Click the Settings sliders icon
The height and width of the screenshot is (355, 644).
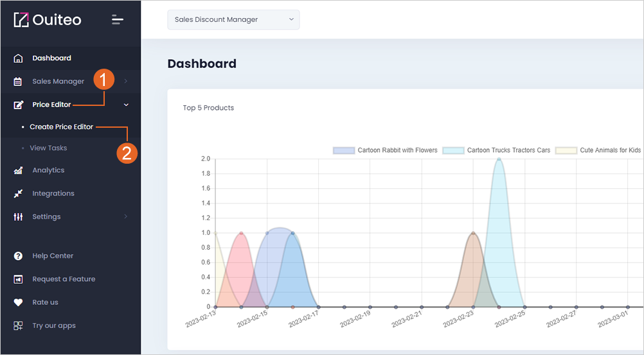[18, 217]
